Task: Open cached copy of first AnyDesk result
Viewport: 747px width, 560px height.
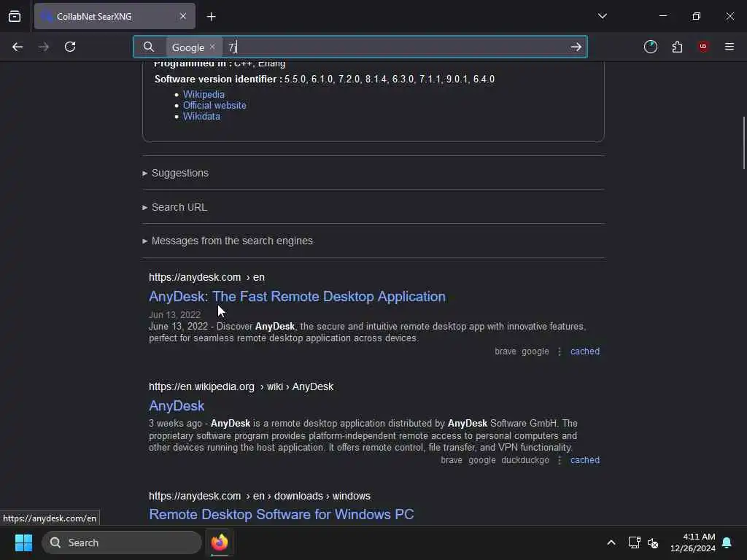Action: tap(584, 351)
